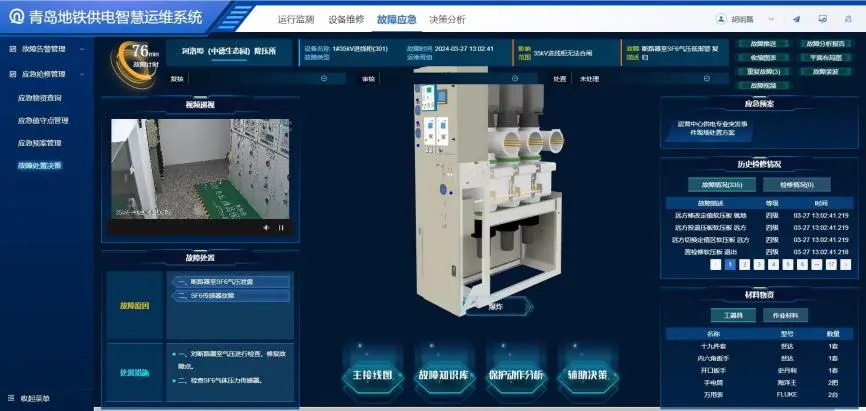This screenshot has width=866, height=411.
Task: Click the 故障推送 button
Action: 763,44
